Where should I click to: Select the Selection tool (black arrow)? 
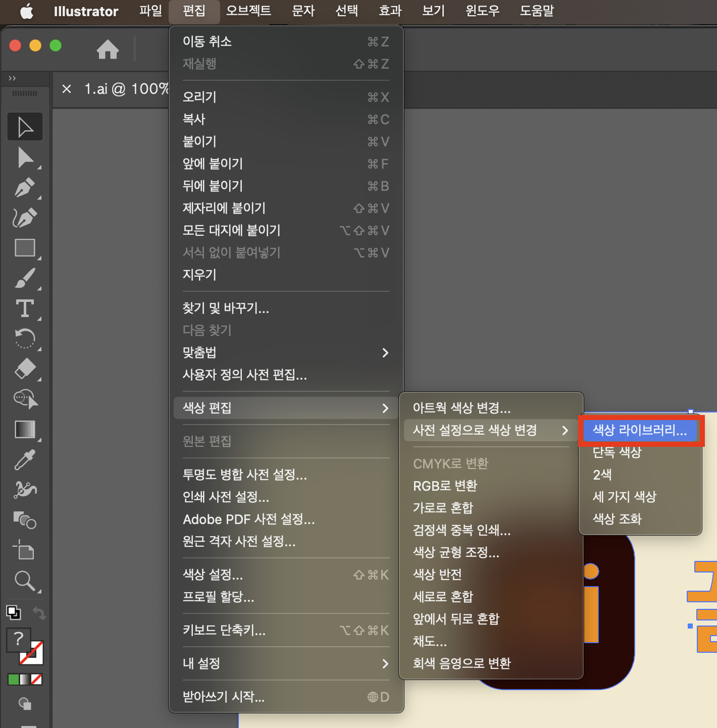pyautogui.click(x=25, y=126)
